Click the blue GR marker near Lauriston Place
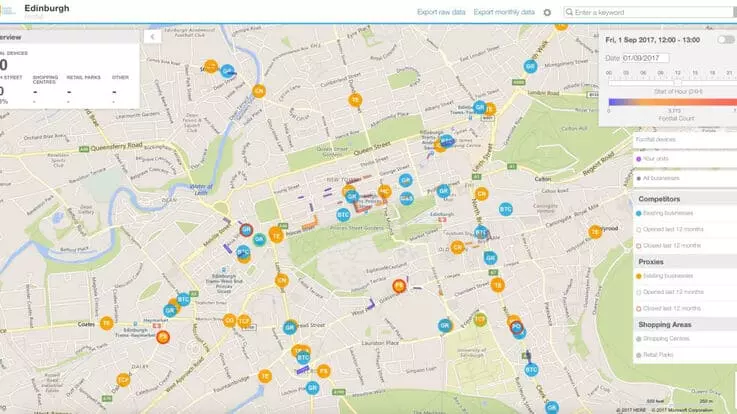737x414 pixels. tap(445, 325)
